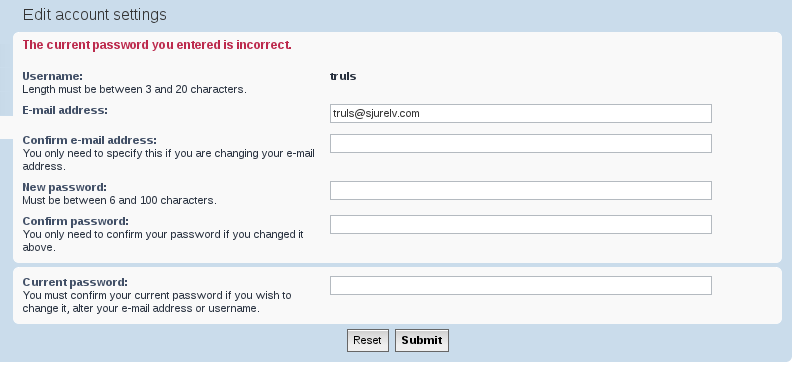Click the Username label

coord(52,76)
